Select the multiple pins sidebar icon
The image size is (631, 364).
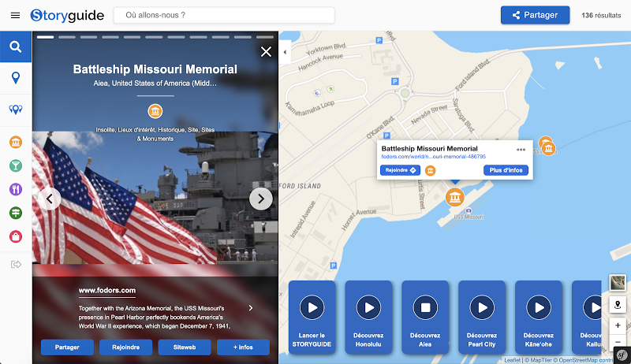16,110
